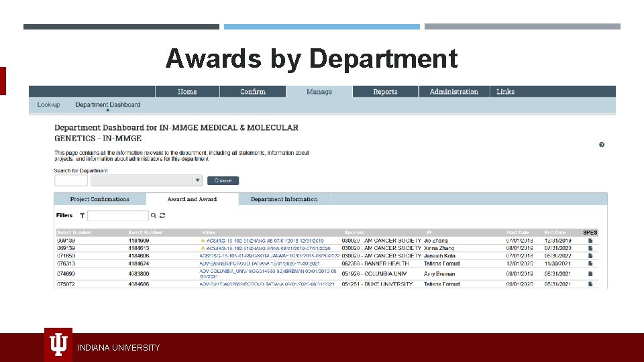Image resolution: width=644 pixels, height=362 pixels.
Task: Select cell 4083800
Action: point(139,274)
